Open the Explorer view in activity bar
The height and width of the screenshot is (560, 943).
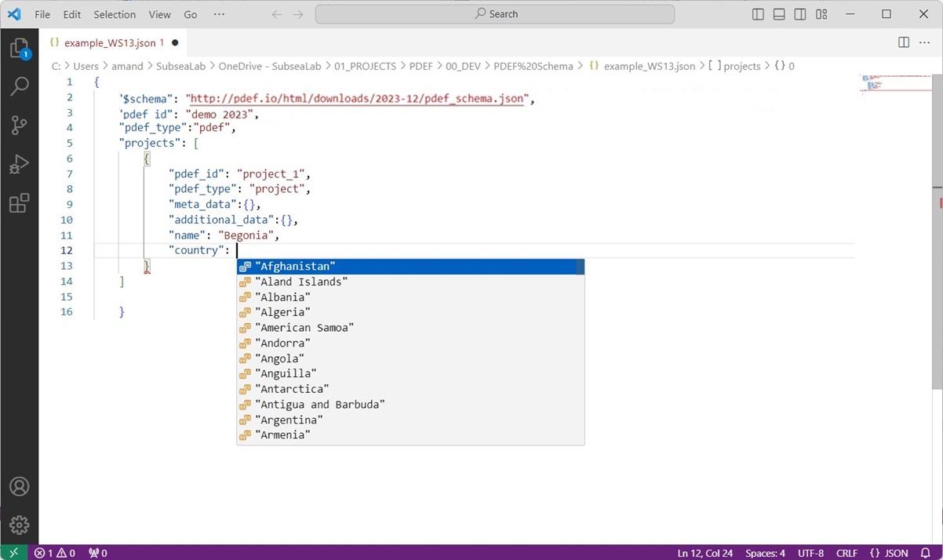[x=19, y=49]
